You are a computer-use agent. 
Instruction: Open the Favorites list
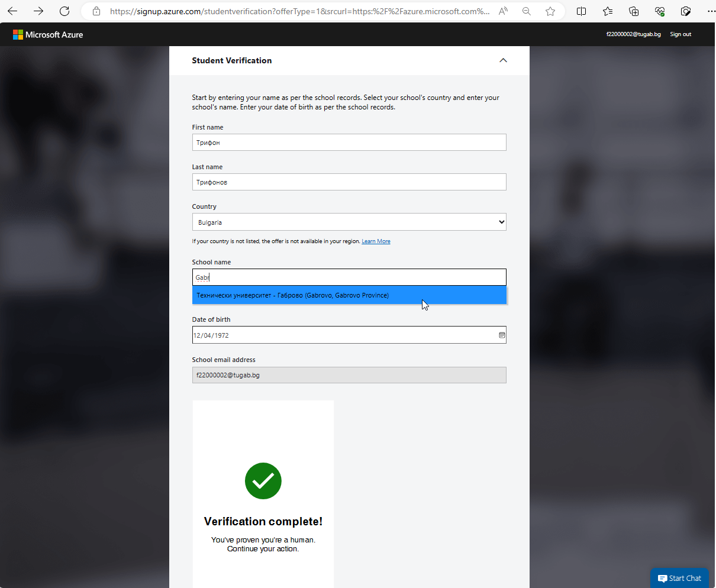point(608,11)
